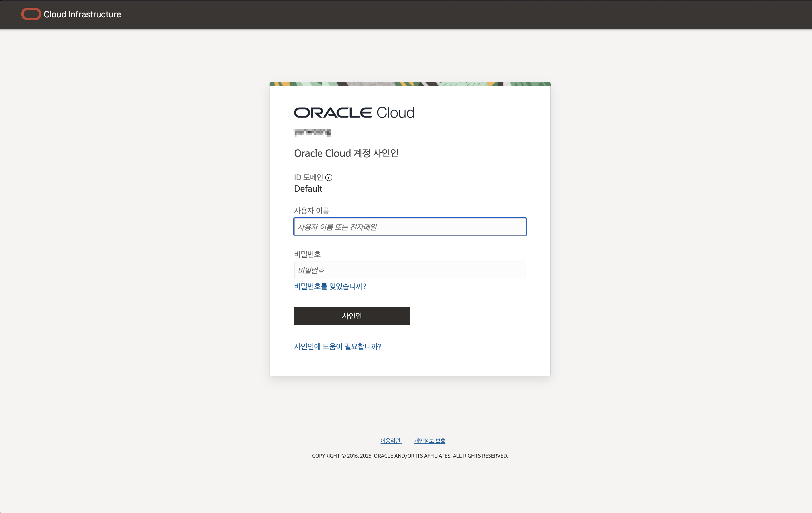The height and width of the screenshot is (513, 812).
Task: Click the decorative pattern banner atop card
Action: pos(410,84)
